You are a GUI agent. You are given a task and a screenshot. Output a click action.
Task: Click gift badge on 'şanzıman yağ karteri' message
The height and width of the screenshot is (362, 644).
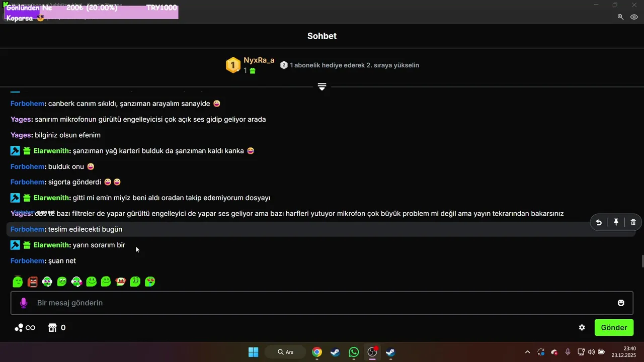(x=27, y=151)
